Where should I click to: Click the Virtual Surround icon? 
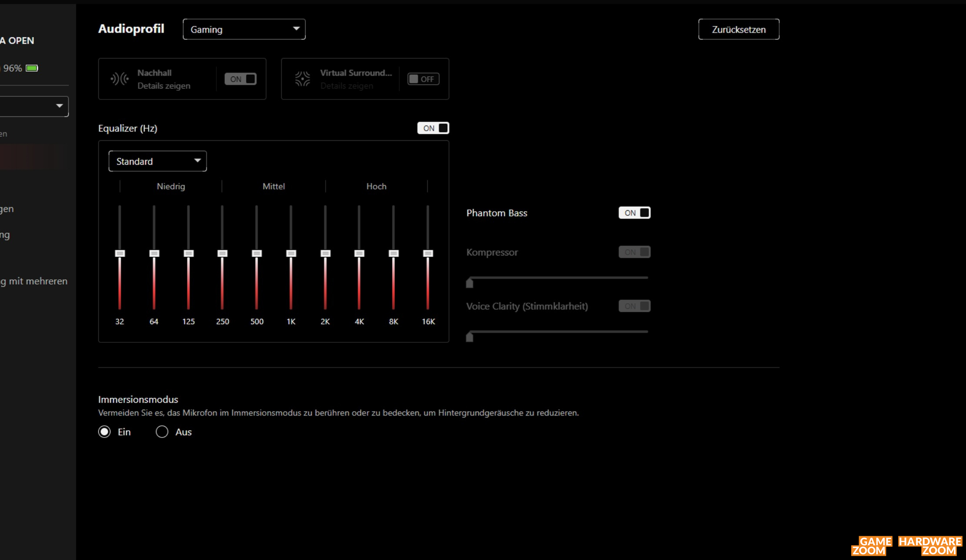click(302, 79)
